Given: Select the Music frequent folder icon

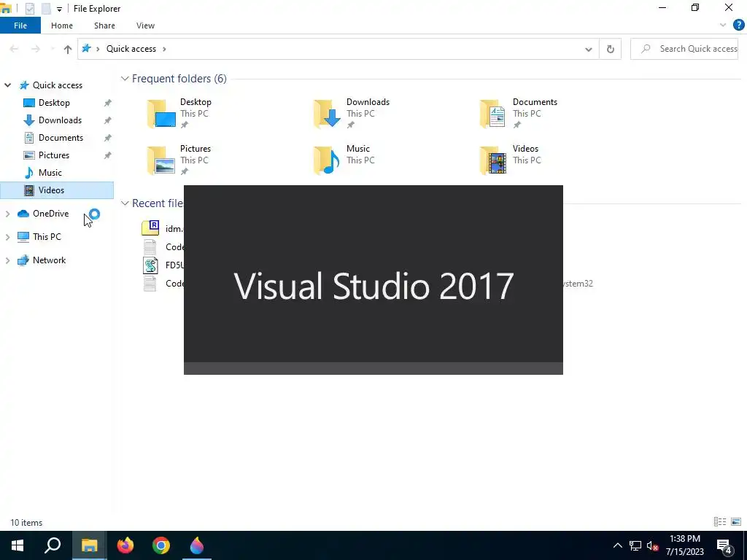Looking at the screenshot, I should coord(328,160).
